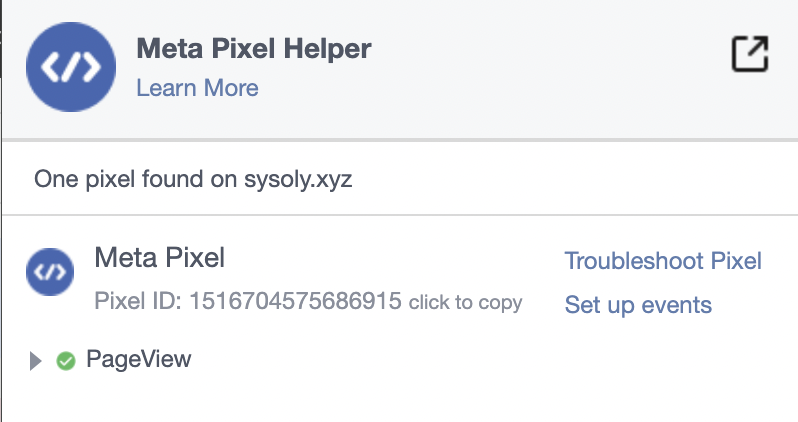Click the word 'events' in Set up events
Image resolution: width=798 pixels, height=422 pixels.
676,305
